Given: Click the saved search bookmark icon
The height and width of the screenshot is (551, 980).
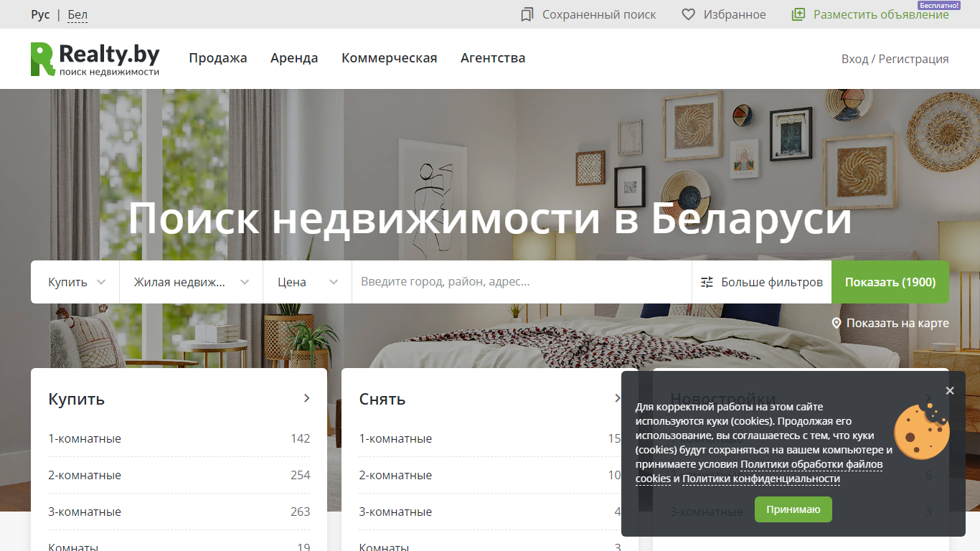Looking at the screenshot, I should (527, 14).
